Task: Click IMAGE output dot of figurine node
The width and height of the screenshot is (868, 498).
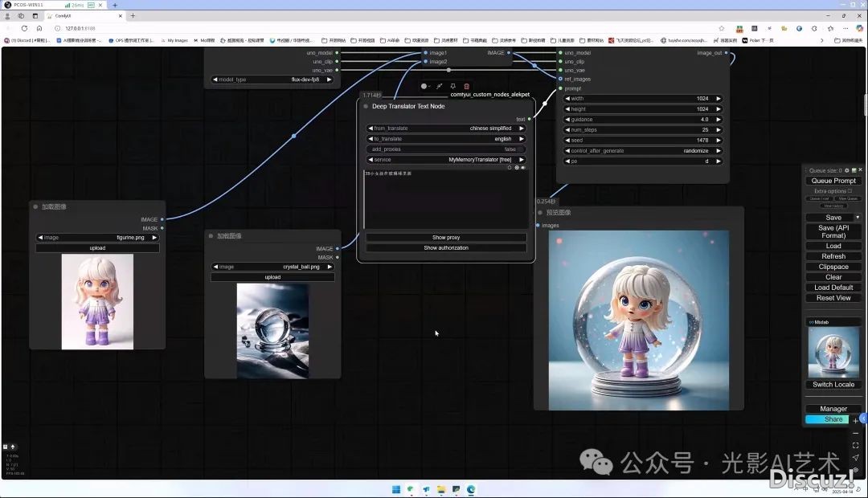Action: tap(162, 219)
